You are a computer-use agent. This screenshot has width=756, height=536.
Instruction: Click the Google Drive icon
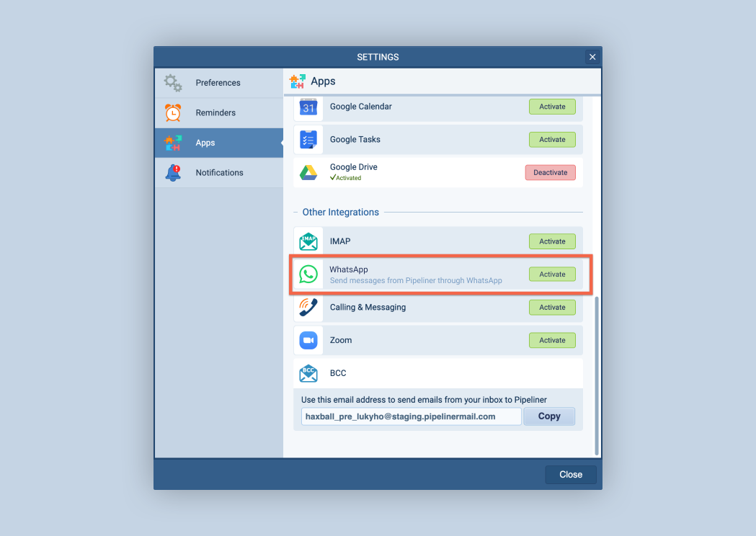tap(308, 173)
